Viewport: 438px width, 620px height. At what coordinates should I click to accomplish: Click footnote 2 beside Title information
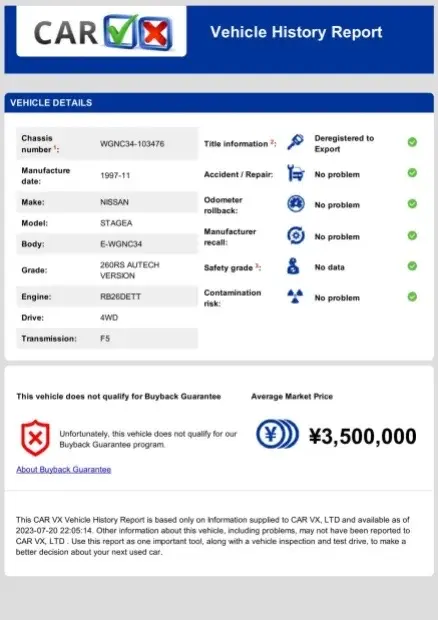[272, 142]
